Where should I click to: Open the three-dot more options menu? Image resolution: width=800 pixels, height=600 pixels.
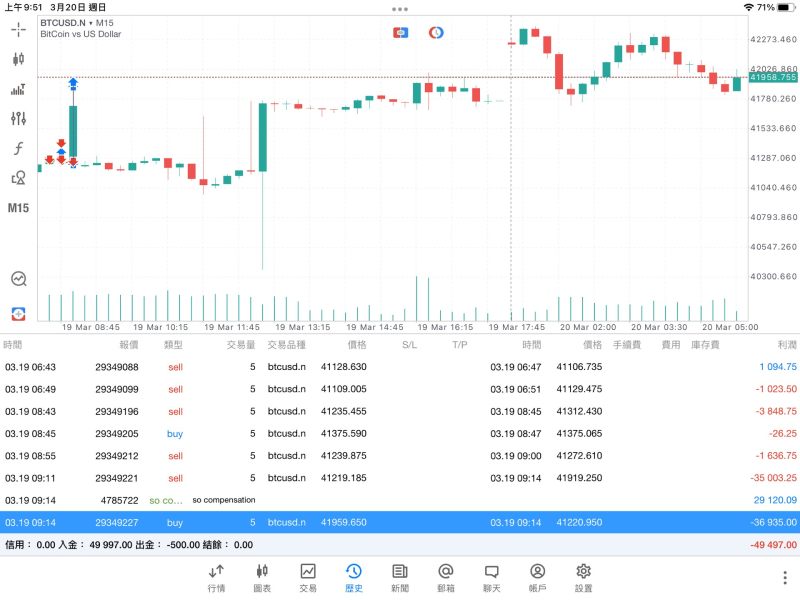(785, 578)
